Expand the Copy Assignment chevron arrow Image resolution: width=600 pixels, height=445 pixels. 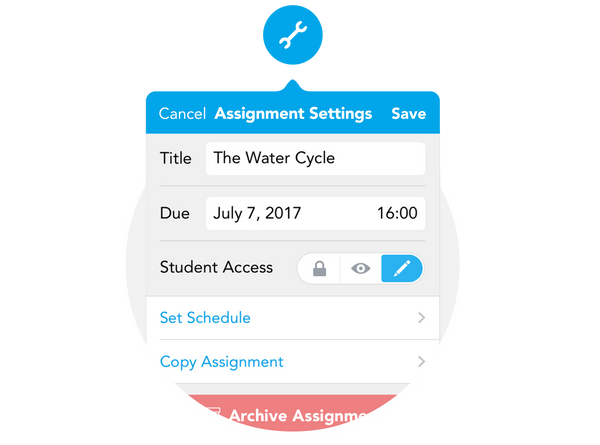421,362
